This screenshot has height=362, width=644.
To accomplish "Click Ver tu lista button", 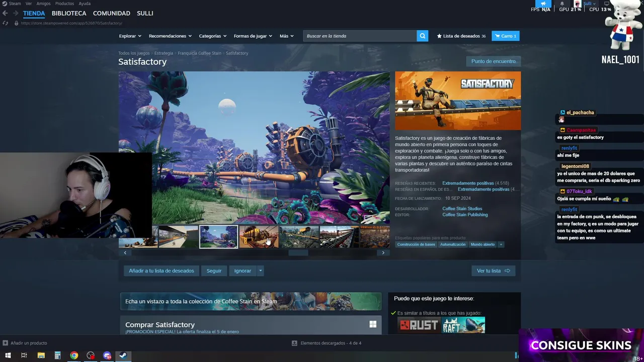I will click(493, 270).
